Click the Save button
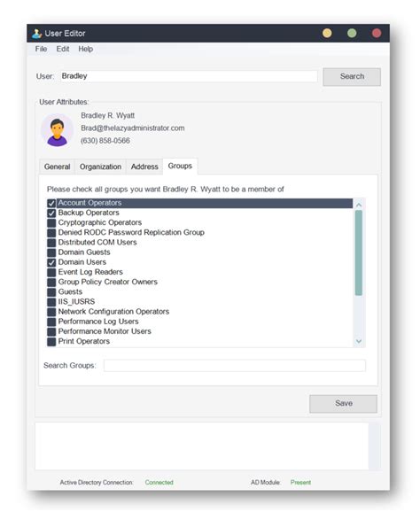This screenshot has width=420, height=512. (x=343, y=404)
